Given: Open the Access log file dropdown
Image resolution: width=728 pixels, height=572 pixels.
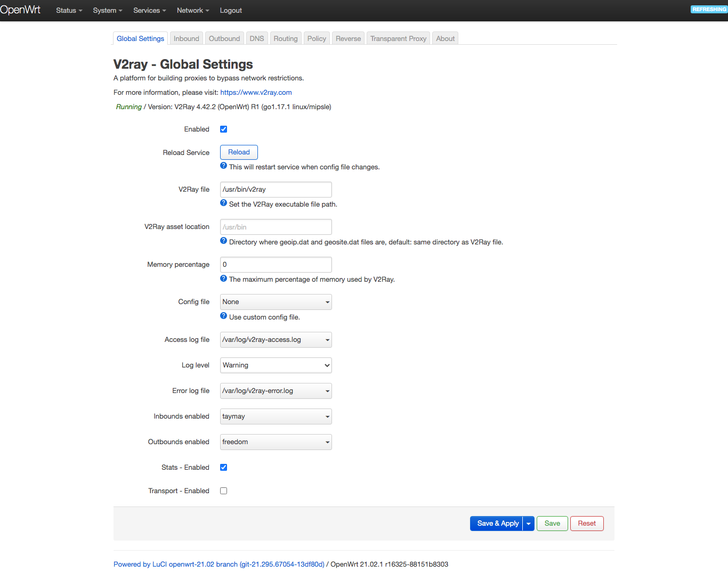Looking at the screenshot, I should [x=276, y=340].
